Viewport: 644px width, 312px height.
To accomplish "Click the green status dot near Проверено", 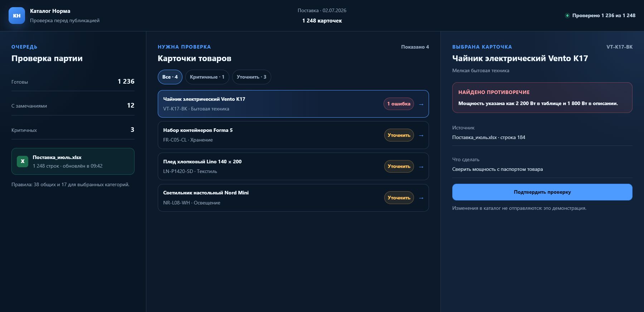I will pos(567,15).
